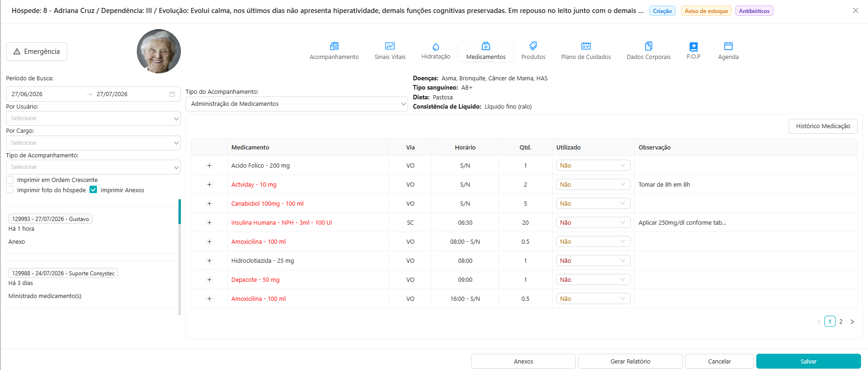The height and width of the screenshot is (370, 868).
Task: Enable Imprimir em Ordem Crescente checkbox
Action: coord(10,180)
